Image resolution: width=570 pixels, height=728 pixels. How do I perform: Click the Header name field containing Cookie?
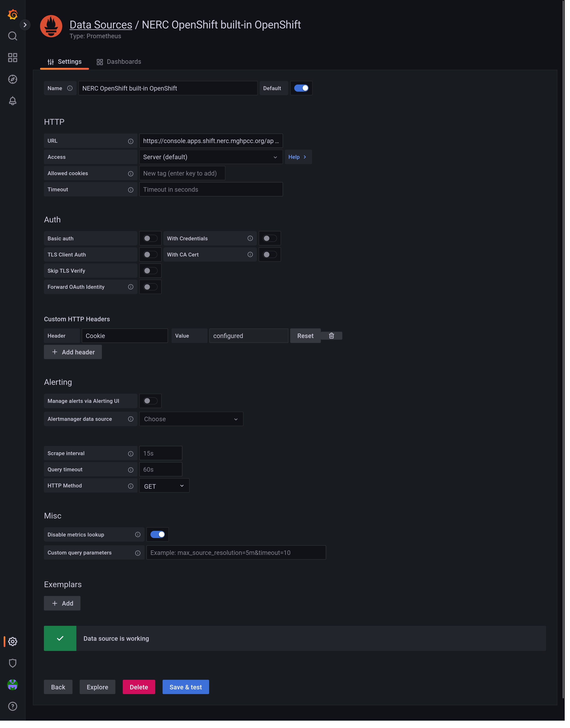pos(126,339)
